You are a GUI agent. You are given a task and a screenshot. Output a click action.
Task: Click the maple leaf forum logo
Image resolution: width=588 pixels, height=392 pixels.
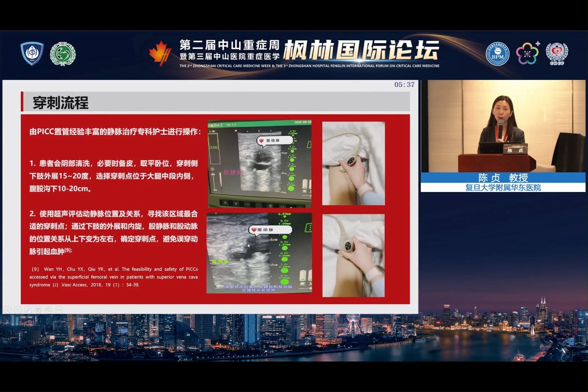point(160,53)
